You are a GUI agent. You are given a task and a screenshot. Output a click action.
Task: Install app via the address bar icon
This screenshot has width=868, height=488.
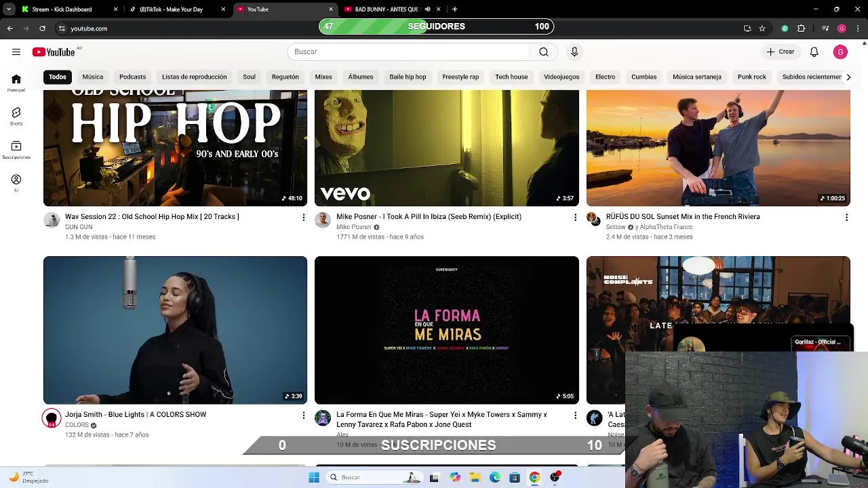747,28
